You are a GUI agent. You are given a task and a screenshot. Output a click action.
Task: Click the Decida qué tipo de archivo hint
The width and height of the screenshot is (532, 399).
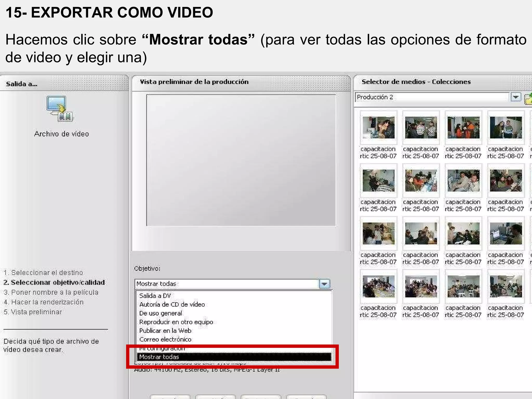tap(51, 345)
